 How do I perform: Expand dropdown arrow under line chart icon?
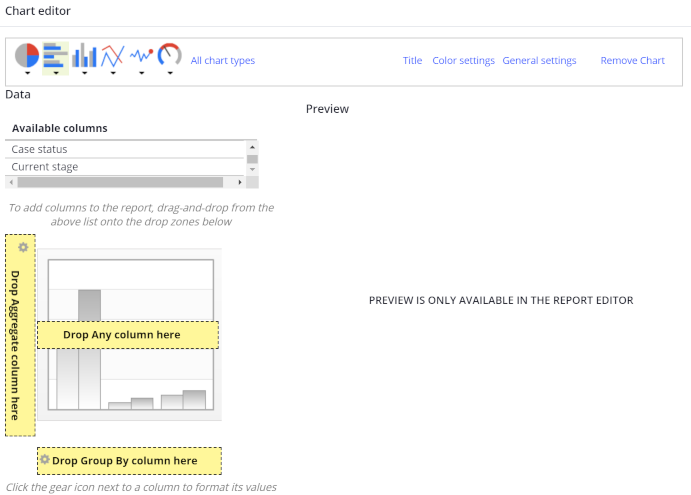click(x=112, y=73)
